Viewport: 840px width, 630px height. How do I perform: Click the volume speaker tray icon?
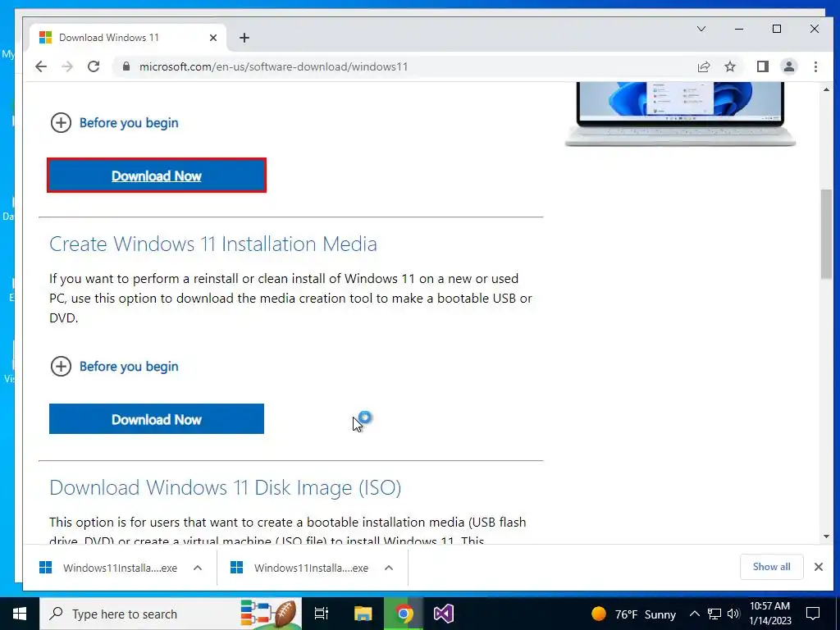point(733,614)
